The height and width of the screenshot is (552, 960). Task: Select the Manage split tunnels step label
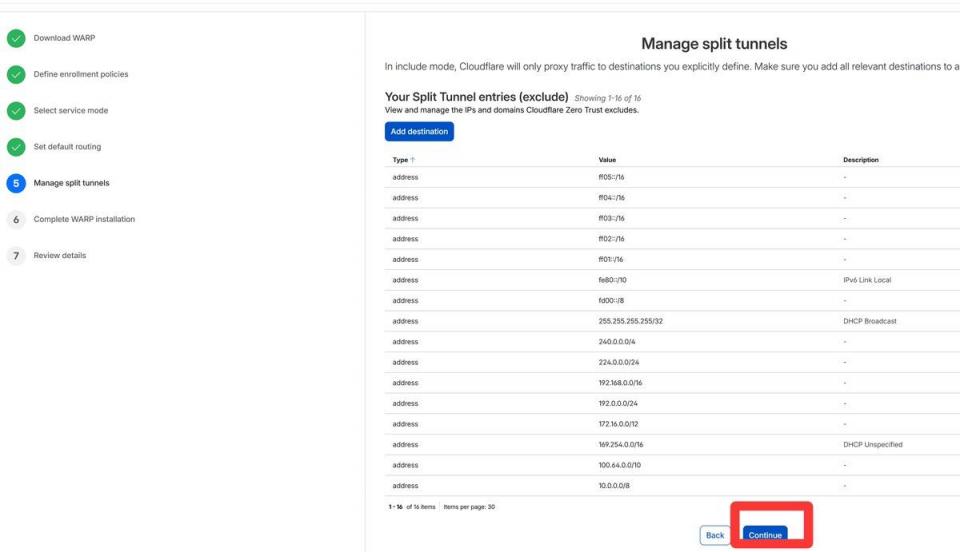coord(72,183)
